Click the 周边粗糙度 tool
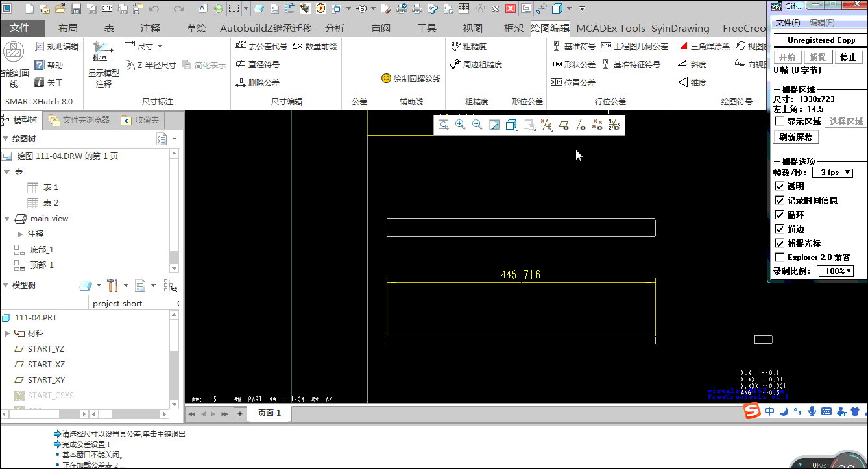The height and width of the screenshot is (469, 868). click(x=476, y=65)
